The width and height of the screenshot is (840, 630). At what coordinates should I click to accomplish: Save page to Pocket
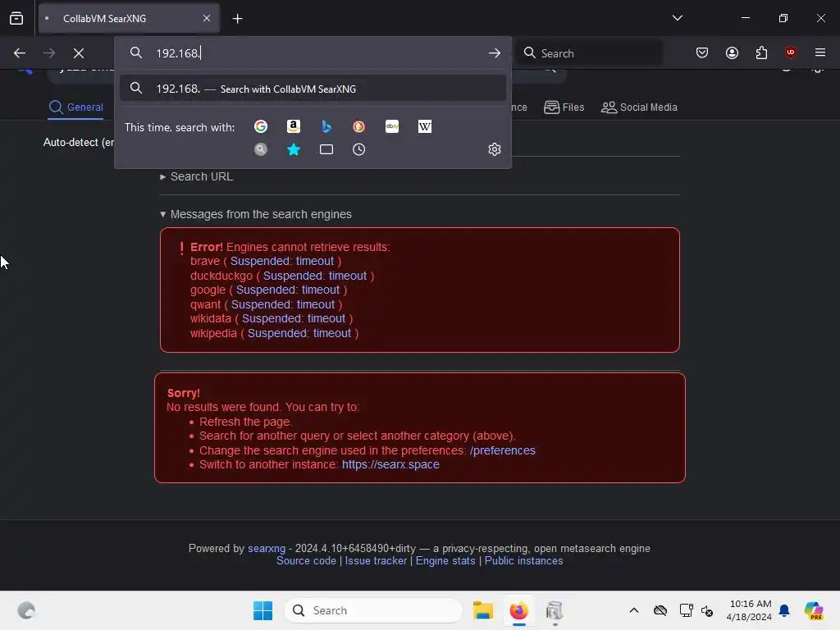[x=702, y=52]
